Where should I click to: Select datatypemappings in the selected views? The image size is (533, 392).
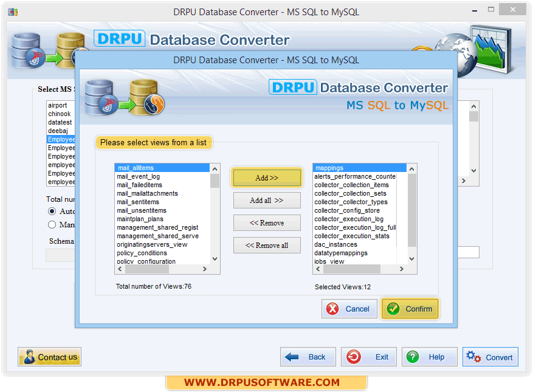(355, 253)
